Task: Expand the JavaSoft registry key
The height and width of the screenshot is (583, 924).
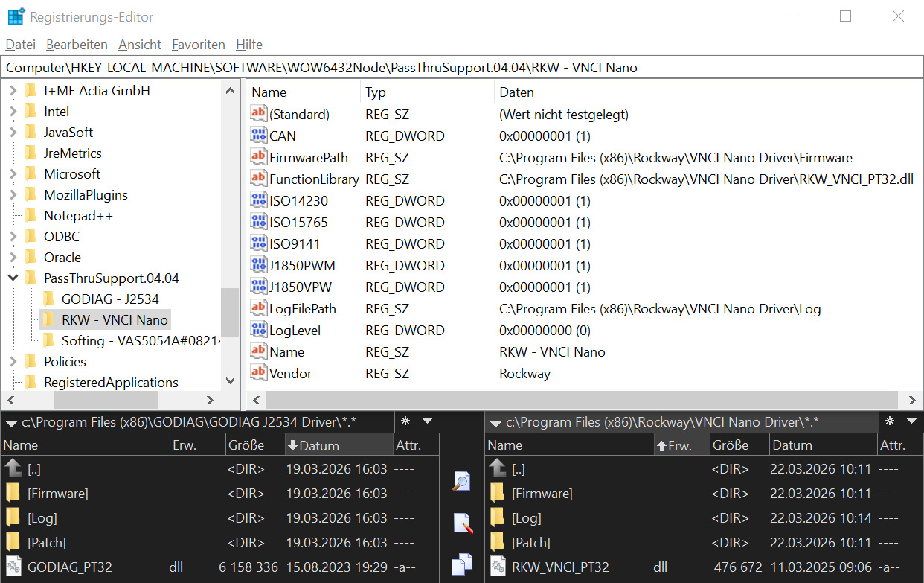Action: (13, 132)
